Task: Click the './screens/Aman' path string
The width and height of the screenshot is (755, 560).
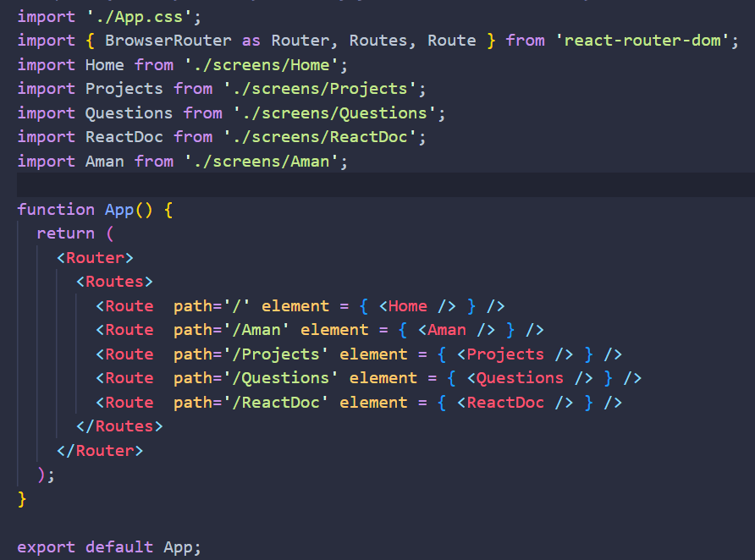Action: point(262,162)
